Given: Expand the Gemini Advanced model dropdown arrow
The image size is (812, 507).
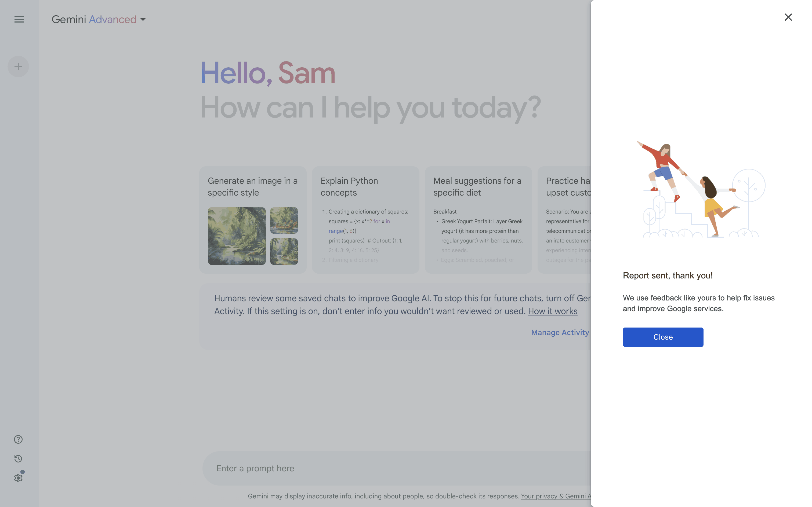Looking at the screenshot, I should coord(143,20).
